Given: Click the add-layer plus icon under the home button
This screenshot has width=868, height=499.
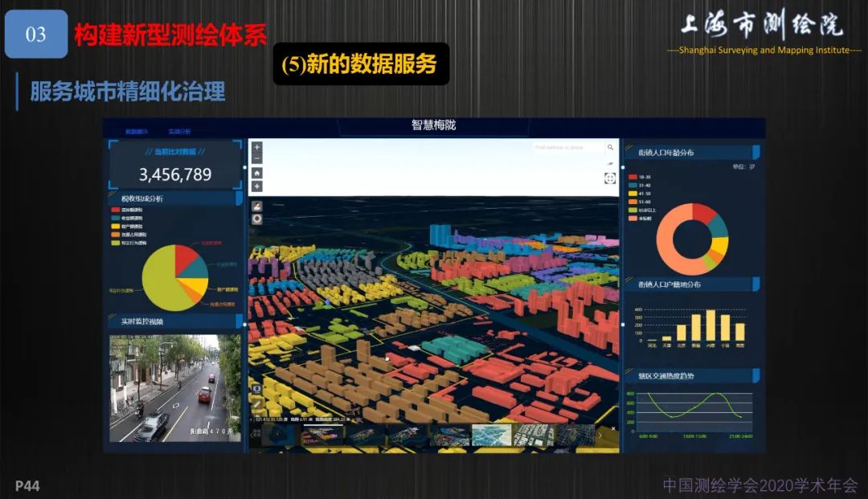Looking at the screenshot, I should pyautogui.click(x=257, y=186).
